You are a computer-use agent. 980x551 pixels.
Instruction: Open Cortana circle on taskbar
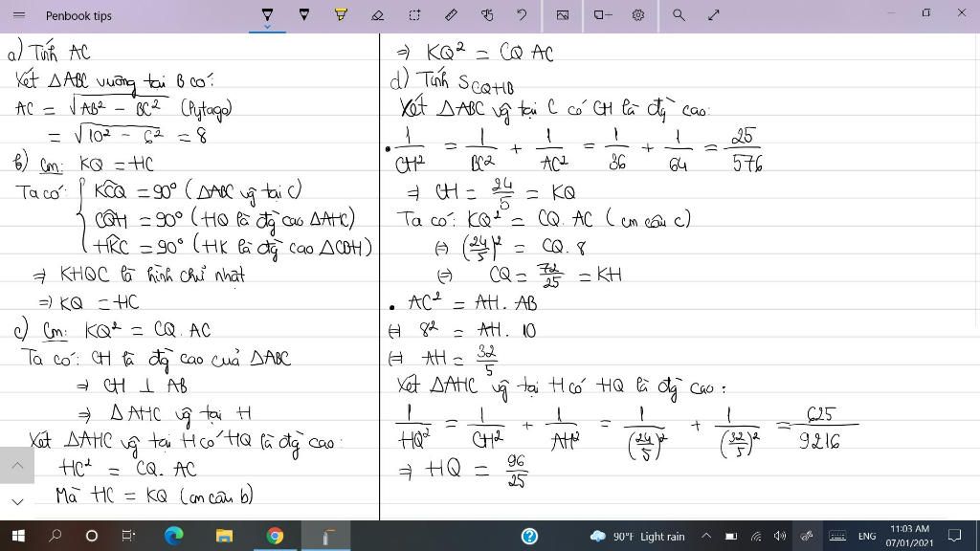(91, 536)
